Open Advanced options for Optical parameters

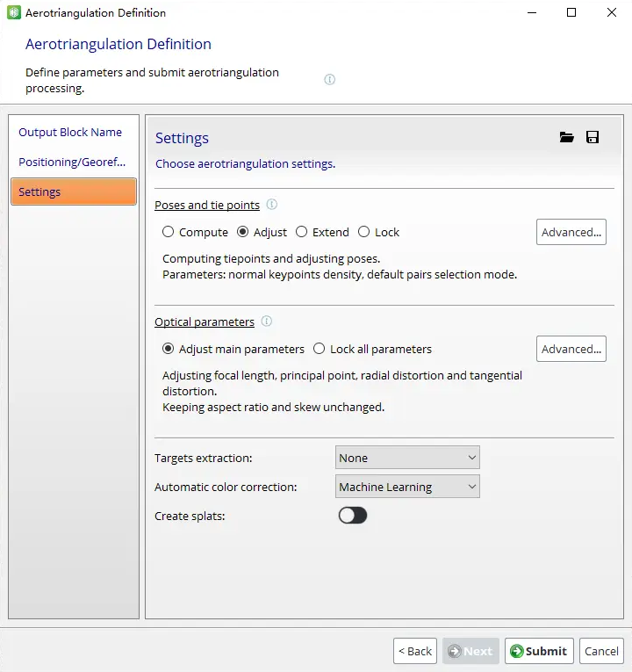[571, 349]
